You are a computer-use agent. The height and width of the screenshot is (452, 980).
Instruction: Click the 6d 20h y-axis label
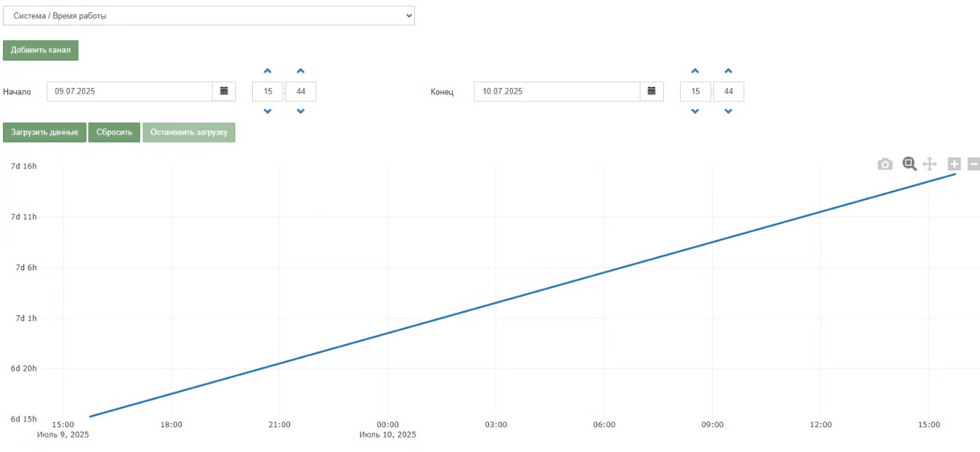(24, 368)
